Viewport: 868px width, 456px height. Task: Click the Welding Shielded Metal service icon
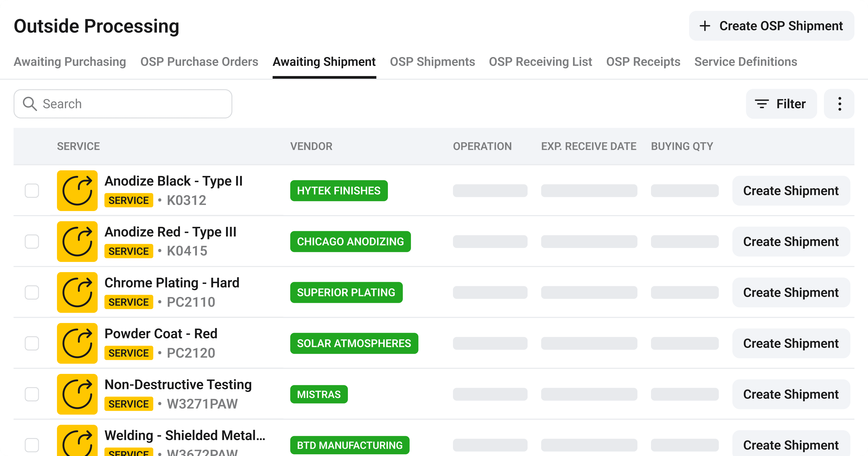(77, 441)
